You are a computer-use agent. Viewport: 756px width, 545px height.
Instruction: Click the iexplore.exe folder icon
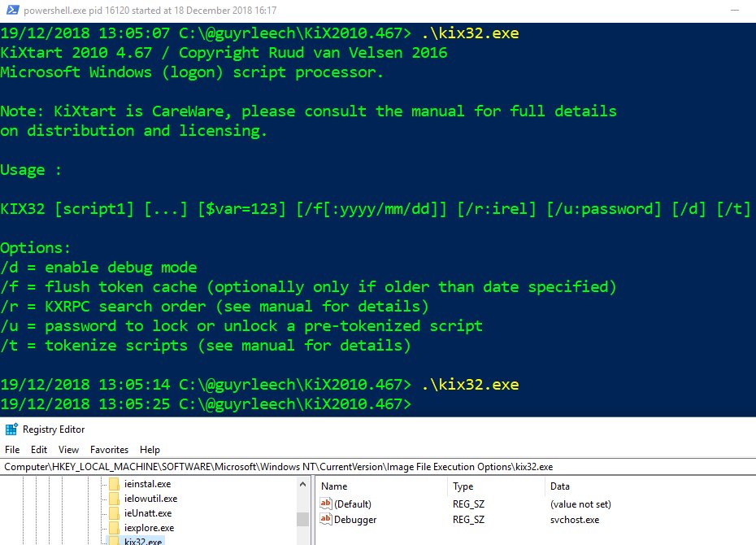pyautogui.click(x=115, y=528)
